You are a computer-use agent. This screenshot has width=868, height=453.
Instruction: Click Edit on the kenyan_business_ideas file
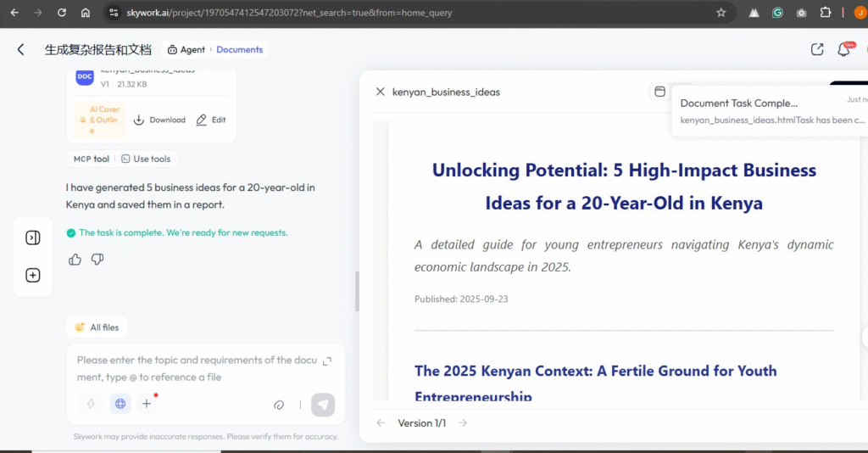tap(211, 120)
